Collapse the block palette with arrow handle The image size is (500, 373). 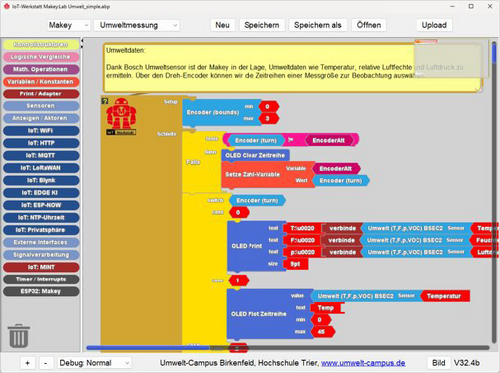click(82, 41)
